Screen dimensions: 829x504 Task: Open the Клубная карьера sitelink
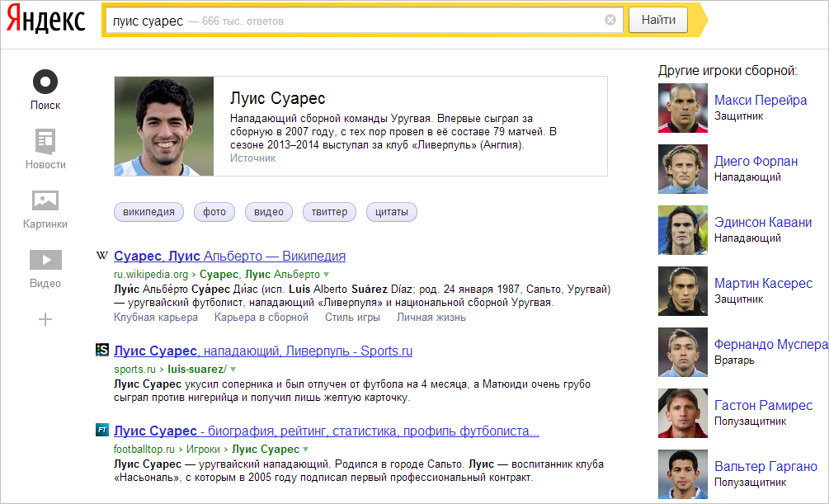pos(156,318)
